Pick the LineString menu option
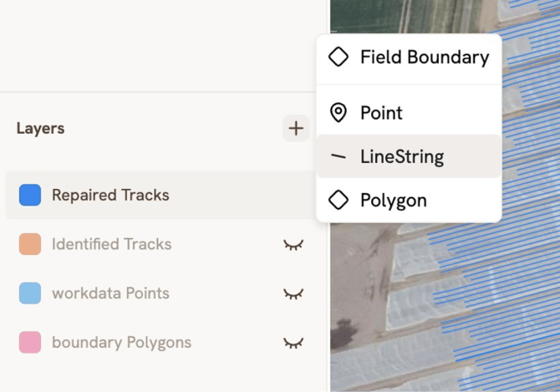The image size is (560, 392). (401, 156)
